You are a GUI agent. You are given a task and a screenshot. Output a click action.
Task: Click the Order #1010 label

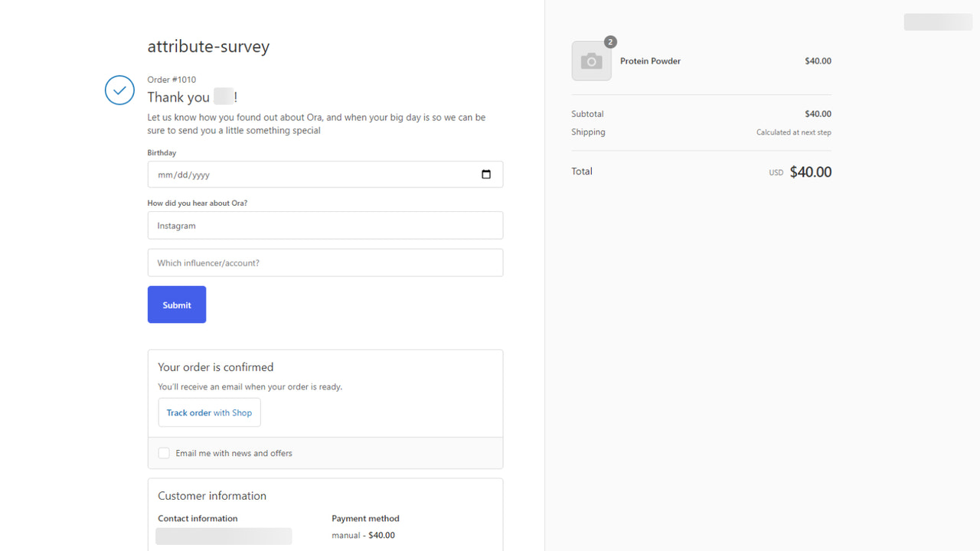171,80
